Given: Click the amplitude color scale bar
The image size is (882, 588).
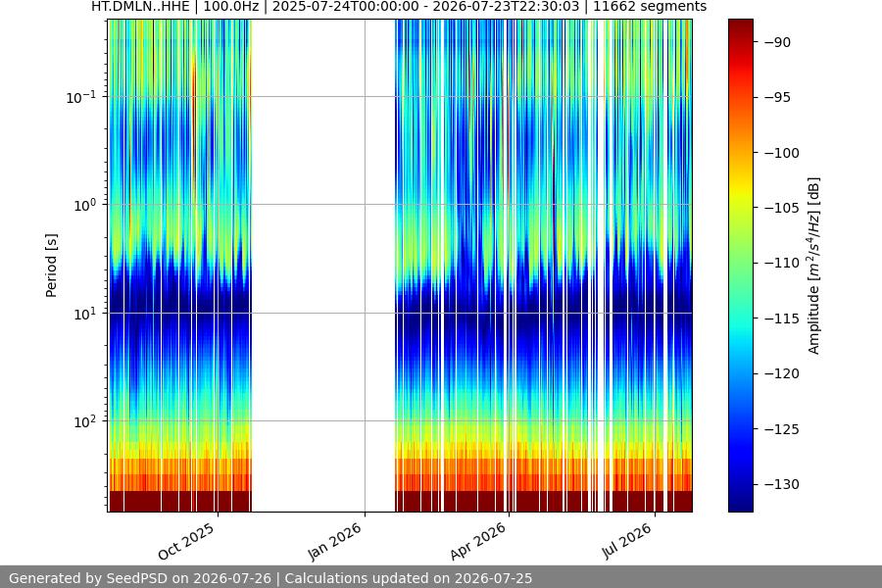Looking at the screenshot, I should pos(740,266).
